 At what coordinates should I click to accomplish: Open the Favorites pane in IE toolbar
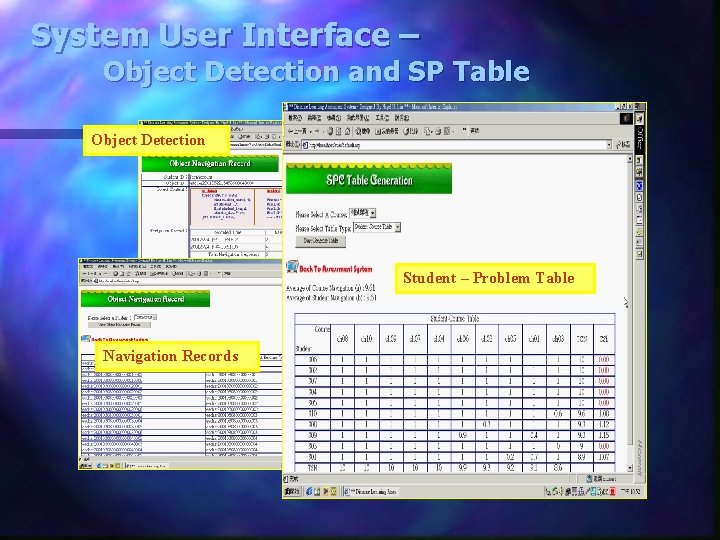coord(387,131)
